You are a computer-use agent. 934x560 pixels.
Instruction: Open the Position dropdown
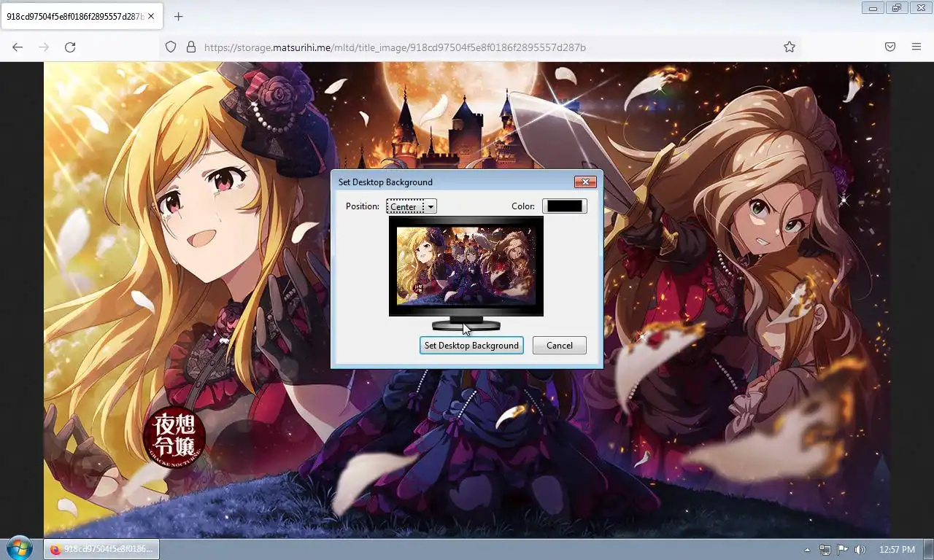tap(412, 206)
